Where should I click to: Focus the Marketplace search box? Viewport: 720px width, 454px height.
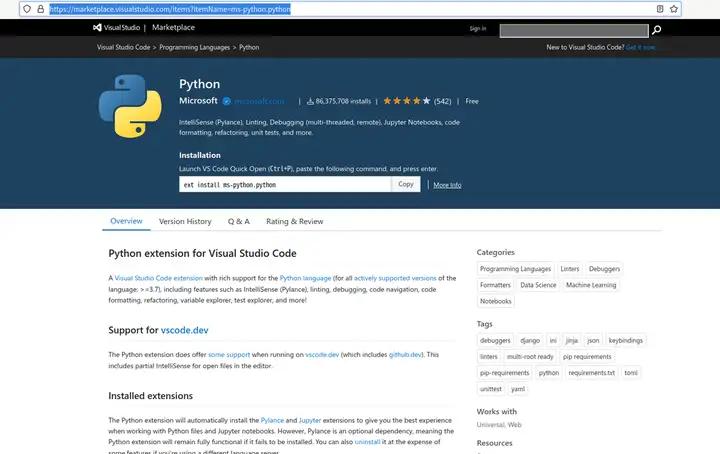pyautogui.click(x=574, y=30)
